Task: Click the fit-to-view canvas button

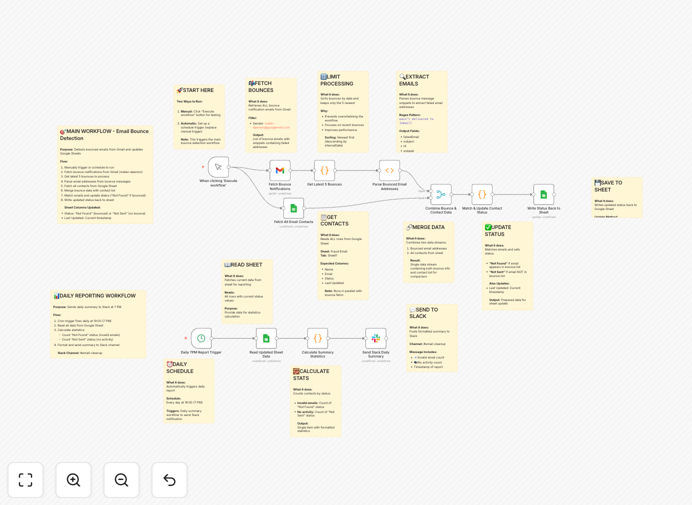Action: 26,480
